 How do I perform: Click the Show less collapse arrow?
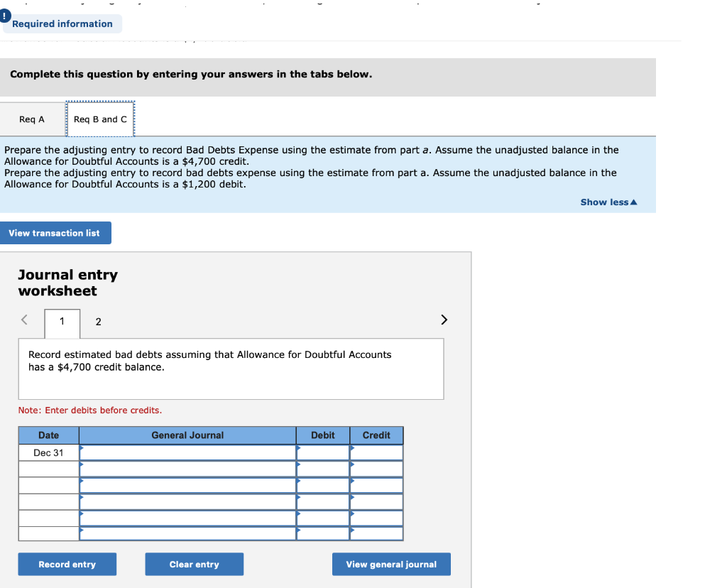point(634,202)
